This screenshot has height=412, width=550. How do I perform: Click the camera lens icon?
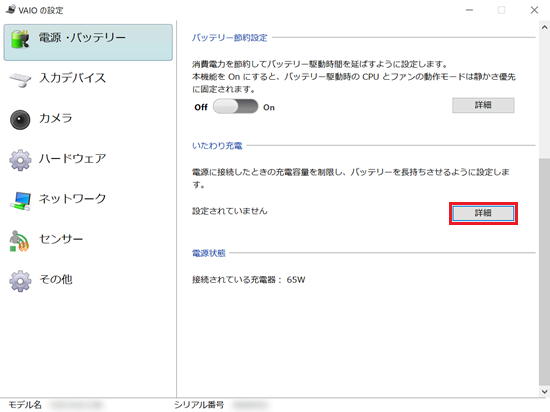[x=20, y=120]
